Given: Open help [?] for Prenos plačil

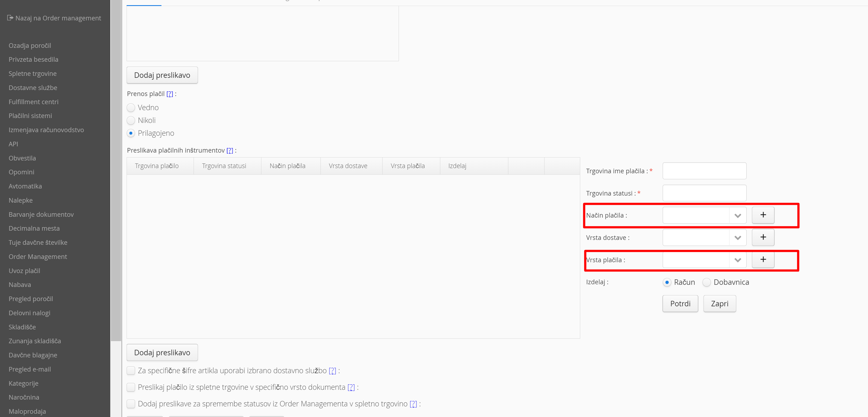Looking at the screenshot, I should coord(170,94).
